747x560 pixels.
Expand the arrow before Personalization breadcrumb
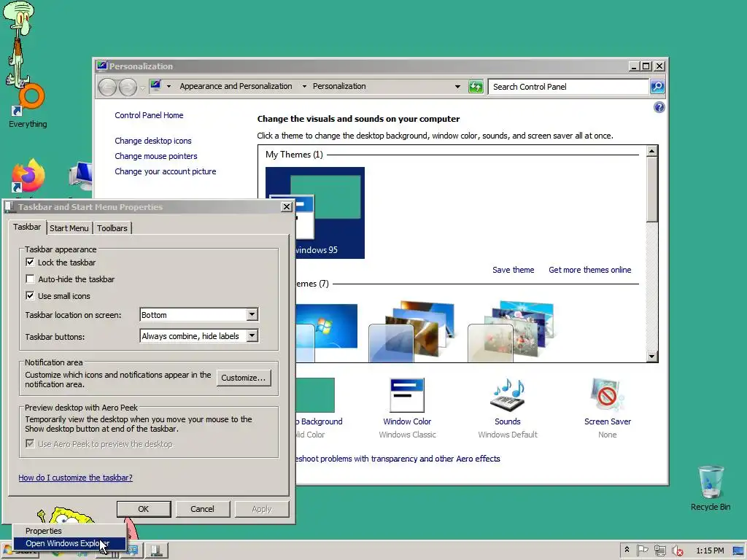click(304, 86)
